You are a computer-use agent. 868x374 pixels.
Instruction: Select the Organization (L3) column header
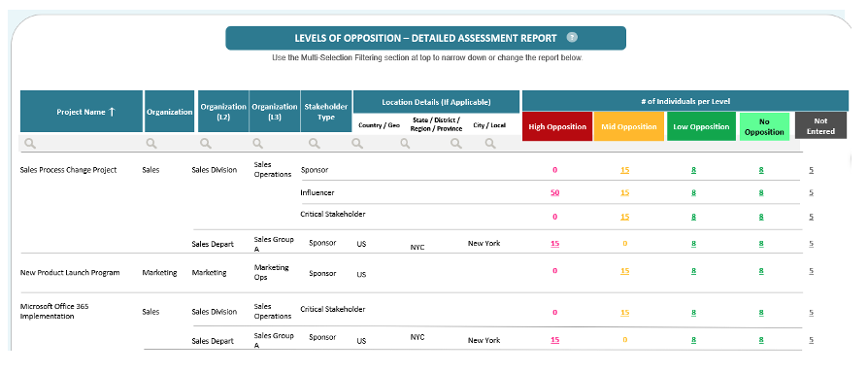[x=275, y=112]
